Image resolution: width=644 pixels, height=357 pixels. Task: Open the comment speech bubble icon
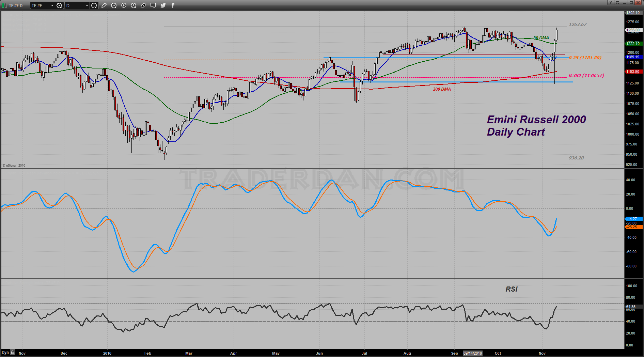click(x=153, y=5)
